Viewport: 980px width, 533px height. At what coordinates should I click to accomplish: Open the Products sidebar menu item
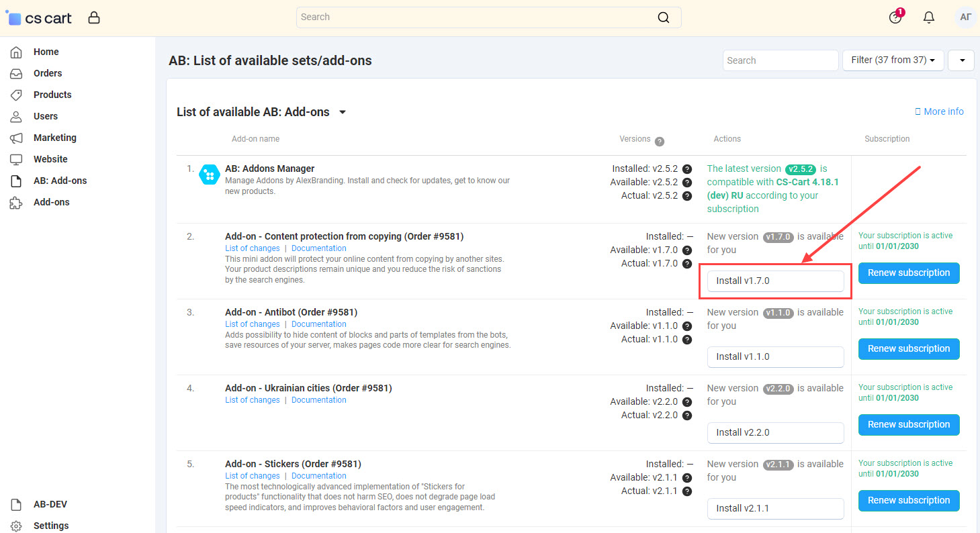(52, 95)
